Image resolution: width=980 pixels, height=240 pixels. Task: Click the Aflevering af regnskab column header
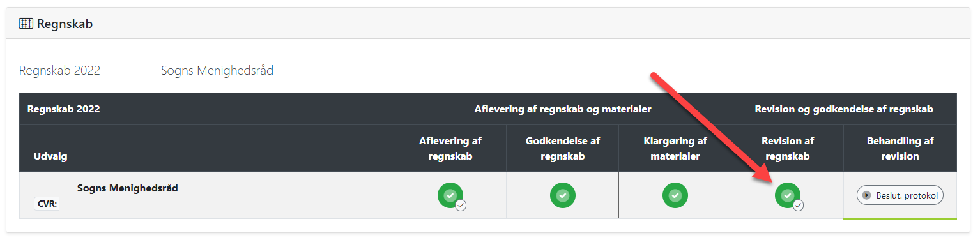click(x=450, y=148)
